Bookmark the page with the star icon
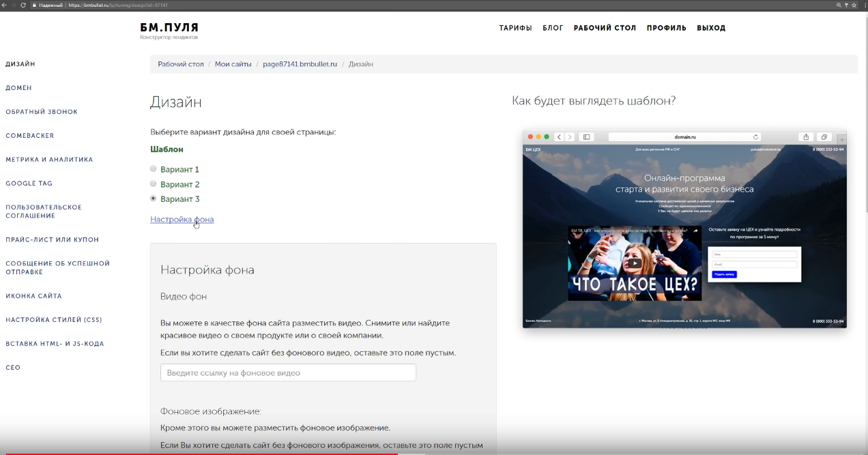 854,5
